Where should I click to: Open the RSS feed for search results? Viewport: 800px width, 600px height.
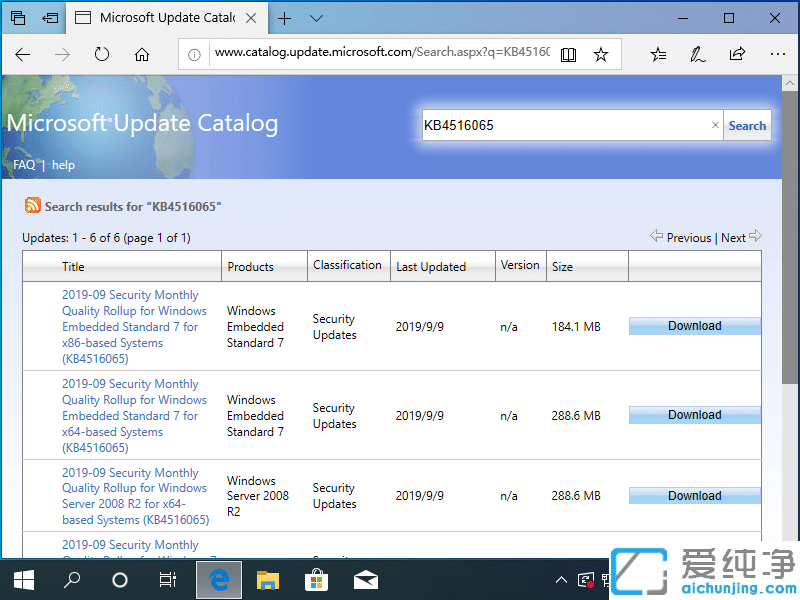[x=32, y=205]
